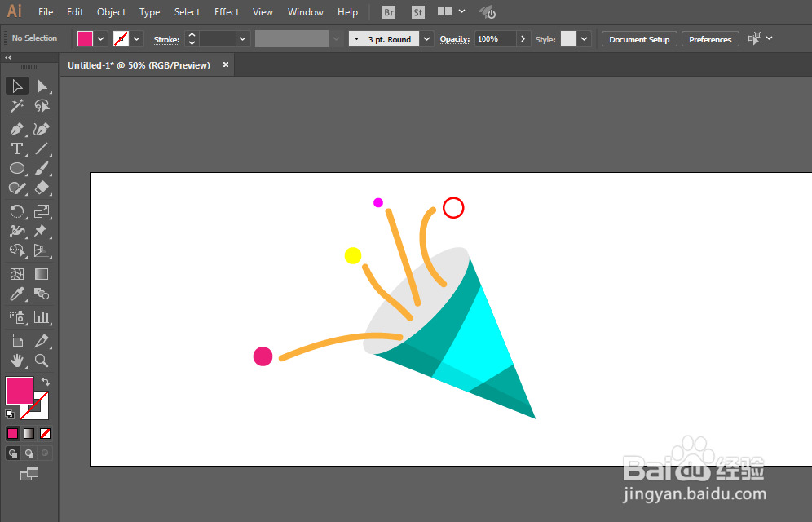Expand the Opacity slider arrow

point(523,39)
